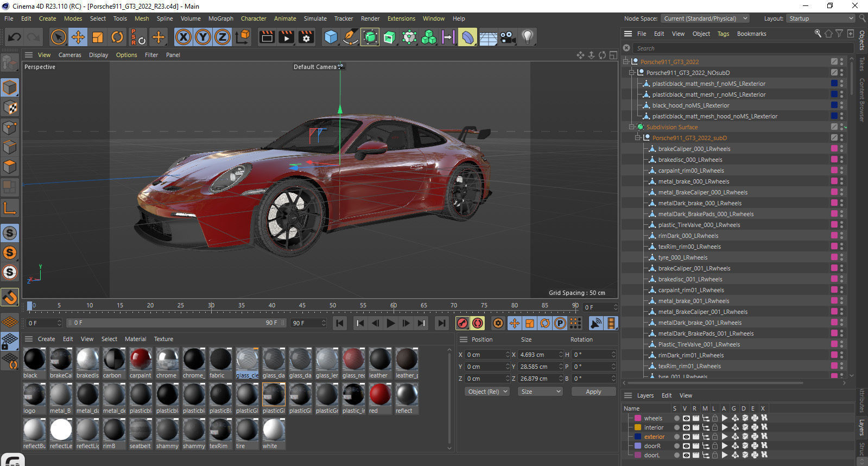Open Content Browser side tab
Viewport: 868px width, 466px height.
861,100
